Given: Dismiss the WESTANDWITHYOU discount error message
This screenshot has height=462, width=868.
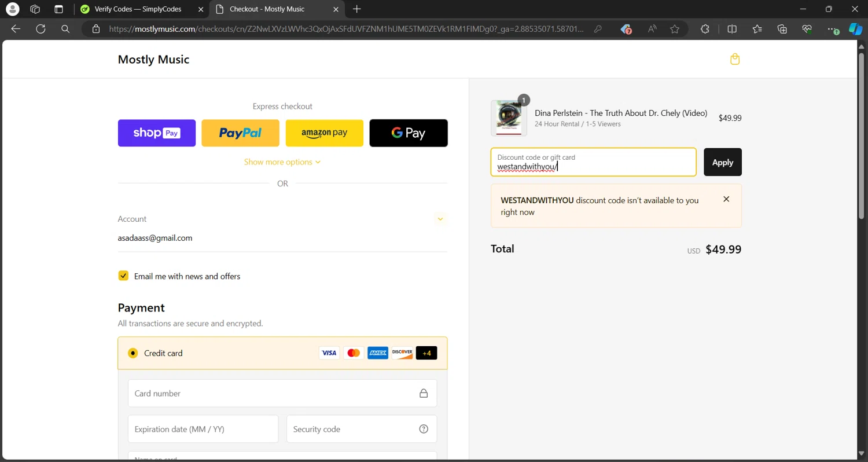Looking at the screenshot, I should click(x=726, y=199).
